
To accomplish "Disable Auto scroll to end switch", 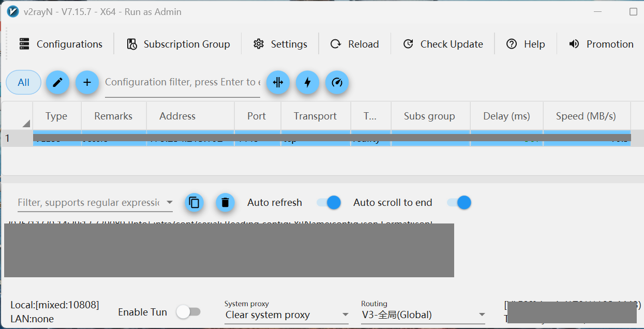I will point(459,202).
